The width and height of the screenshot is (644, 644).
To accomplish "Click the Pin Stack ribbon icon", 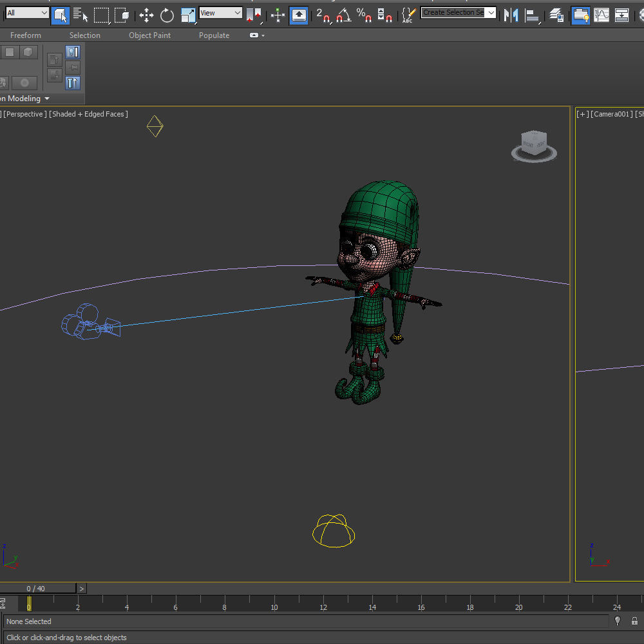I will [73, 68].
